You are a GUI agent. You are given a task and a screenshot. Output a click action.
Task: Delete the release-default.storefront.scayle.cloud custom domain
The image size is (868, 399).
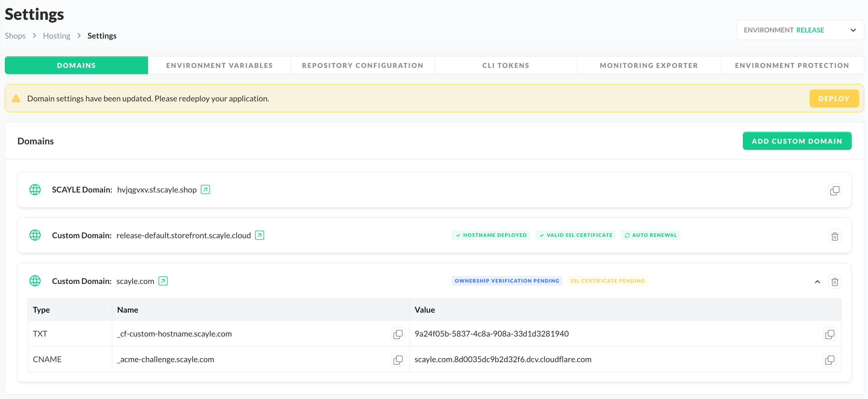click(x=835, y=236)
